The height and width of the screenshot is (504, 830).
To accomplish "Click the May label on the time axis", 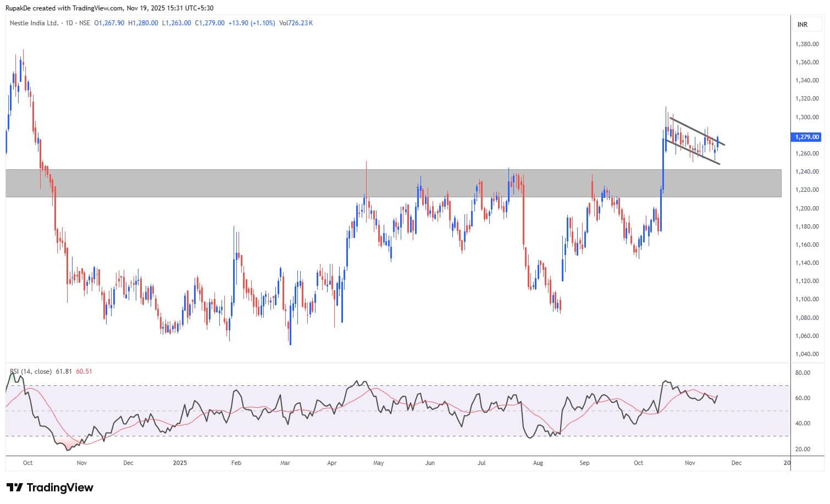I will (x=378, y=463).
